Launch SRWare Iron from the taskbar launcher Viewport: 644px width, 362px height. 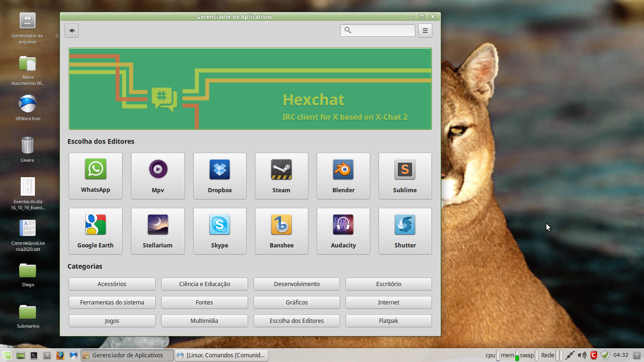tap(73, 355)
